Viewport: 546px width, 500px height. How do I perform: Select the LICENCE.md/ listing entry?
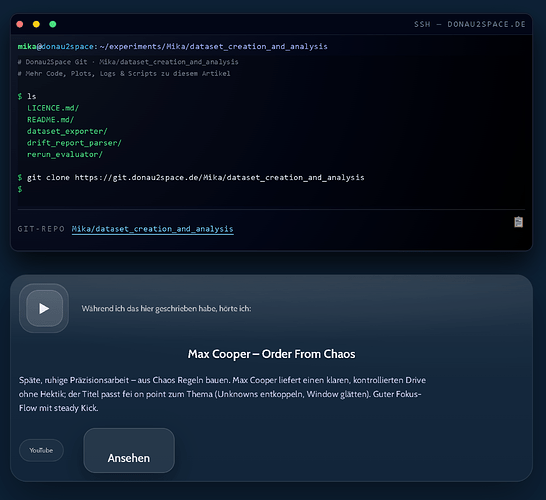click(53, 108)
